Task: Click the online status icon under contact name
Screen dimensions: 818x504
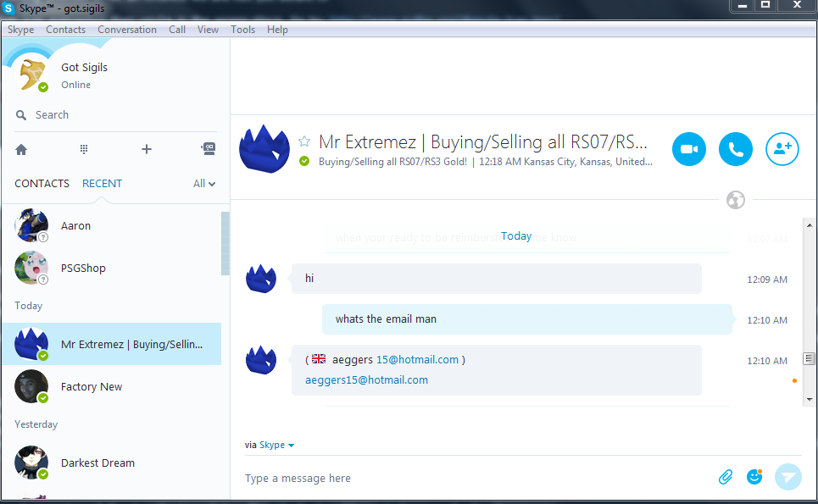Action: [x=304, y=162]
